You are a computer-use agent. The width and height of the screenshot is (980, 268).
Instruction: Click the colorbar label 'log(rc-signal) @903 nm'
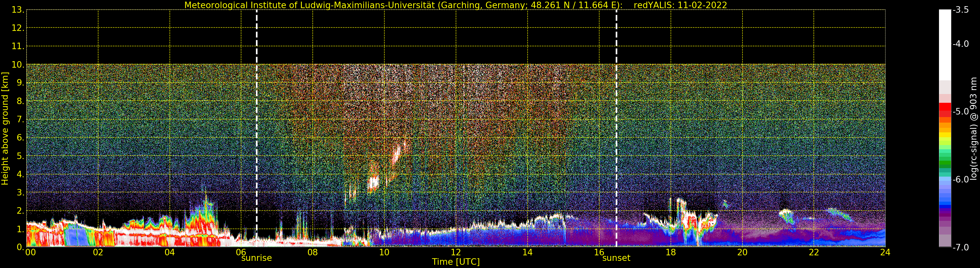click(973, 128)
